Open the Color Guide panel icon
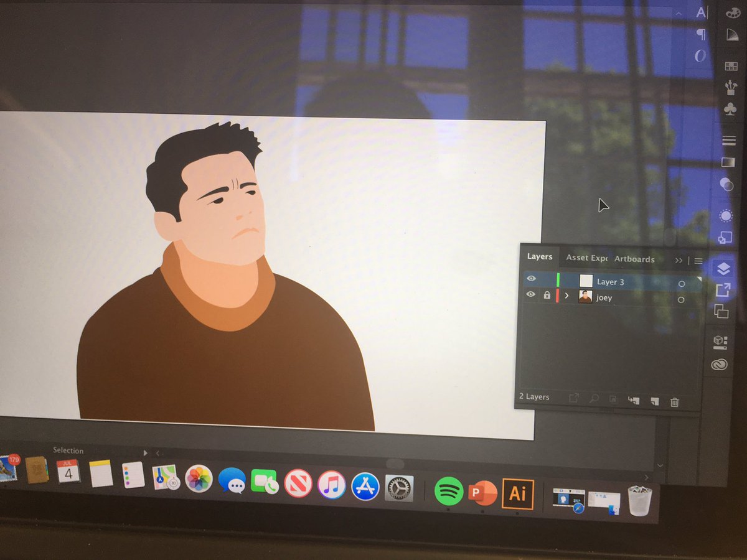 point(731,34)
